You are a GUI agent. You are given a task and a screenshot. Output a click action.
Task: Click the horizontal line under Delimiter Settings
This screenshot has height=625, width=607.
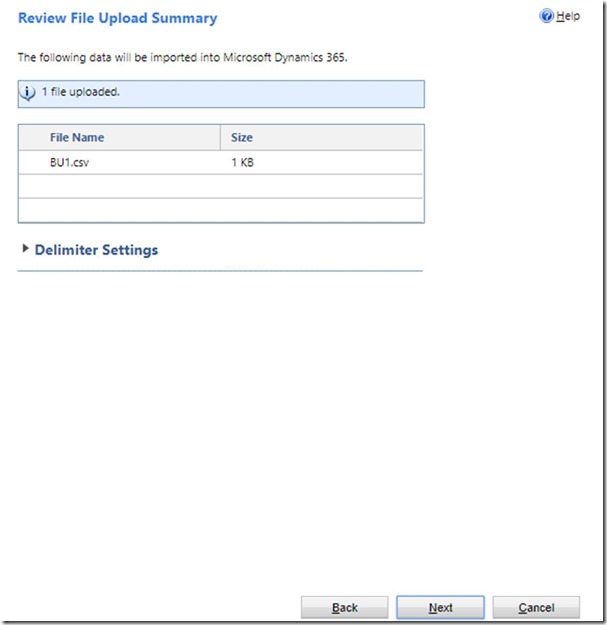coord(220,271)
